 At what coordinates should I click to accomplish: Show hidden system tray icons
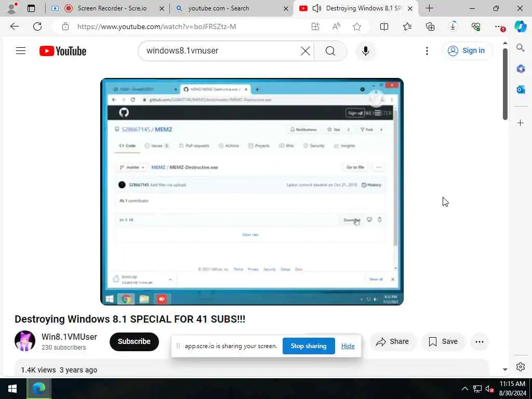[465, 389]
